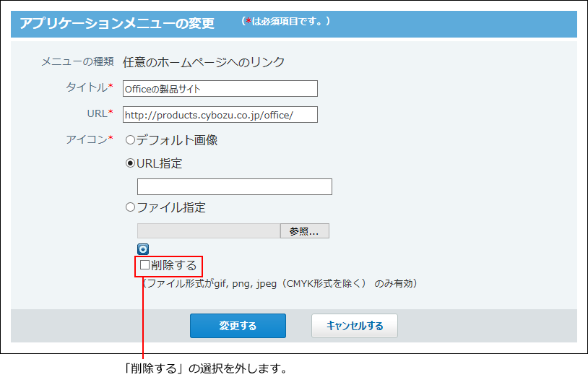Screen dimensions: 588x380
Task: Click the キャンセルする button
Action: point(355,326)
